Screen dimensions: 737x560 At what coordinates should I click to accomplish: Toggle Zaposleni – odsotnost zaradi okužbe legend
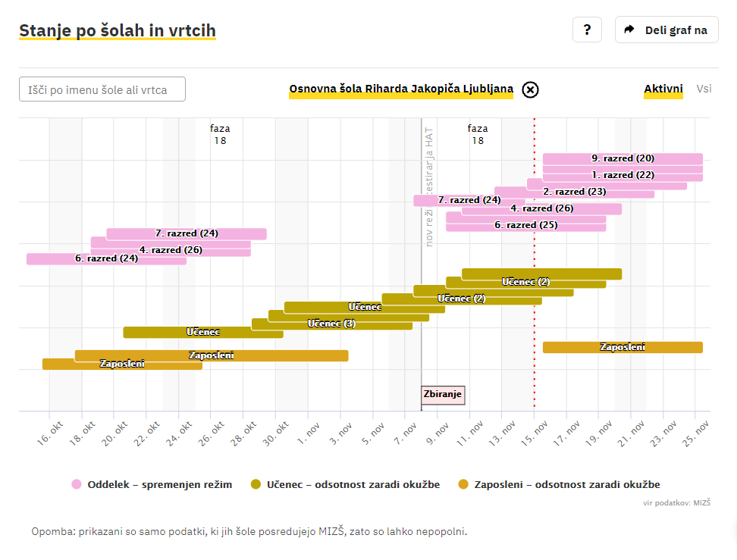tap(567, 484)
